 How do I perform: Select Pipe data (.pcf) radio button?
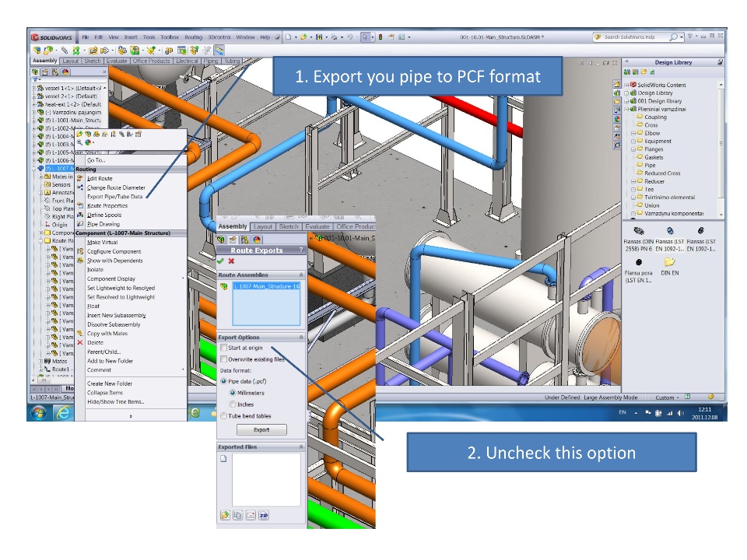point(224,381)
